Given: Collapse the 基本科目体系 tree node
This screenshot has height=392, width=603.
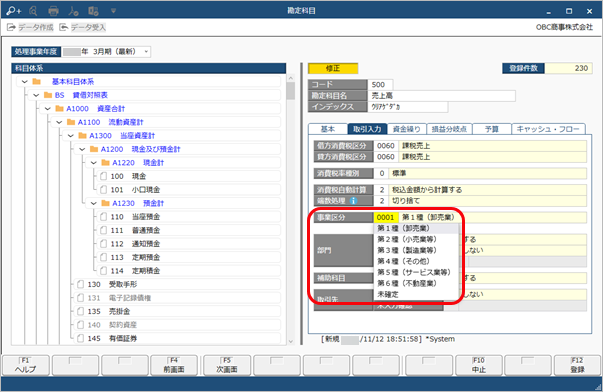Looking at the screenshot, I should click(25, 82).
